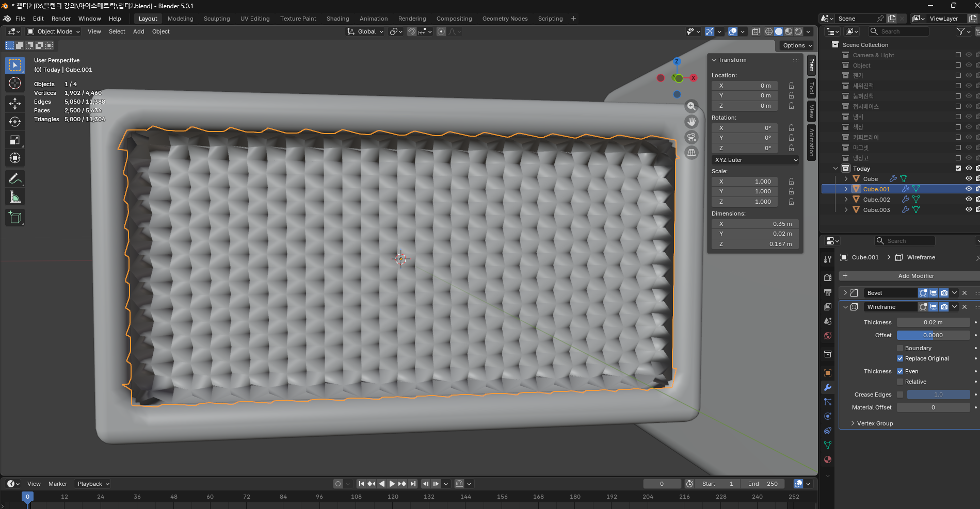Open the viewport Options button
The height and width of the screenshot is (509, 980).
(x=797, y=45)
